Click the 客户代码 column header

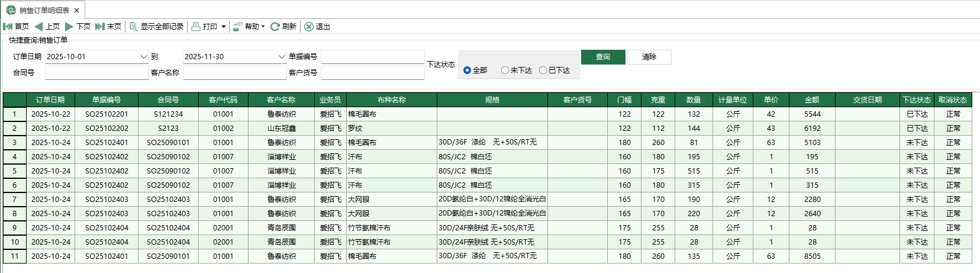click(x=223, y=100)
